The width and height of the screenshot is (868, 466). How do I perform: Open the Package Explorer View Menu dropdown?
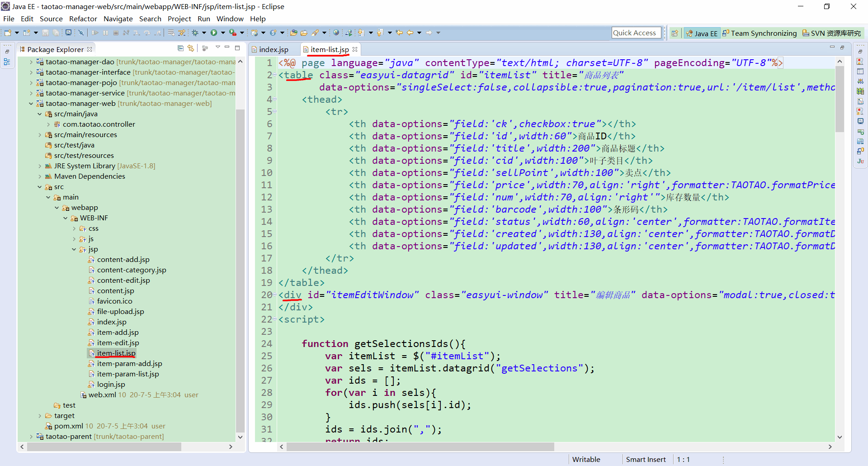[217, 48]
